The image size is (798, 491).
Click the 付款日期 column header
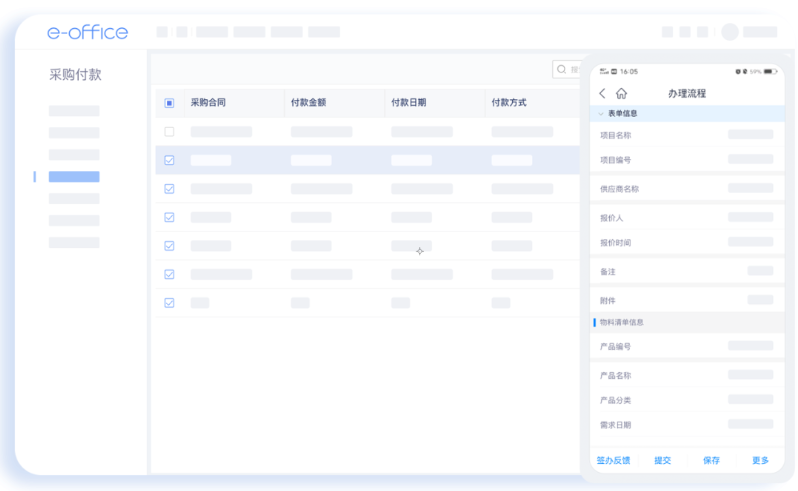tap(408, 103)
